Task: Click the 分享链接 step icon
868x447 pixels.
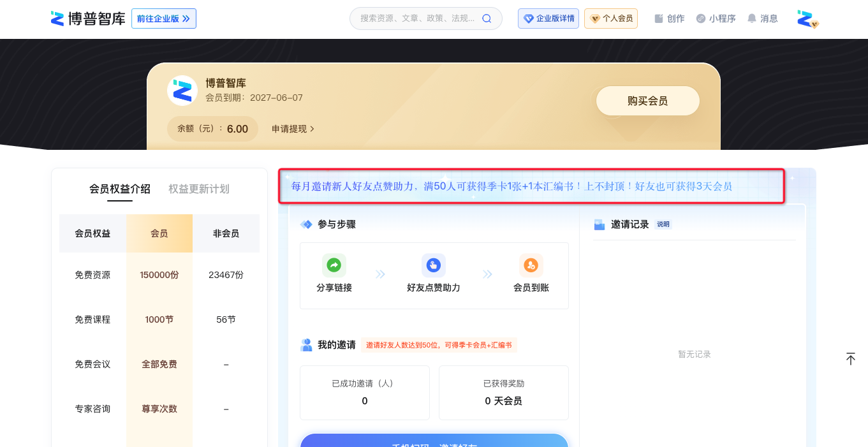Action: pyautogui.click(x=334, y=265)
